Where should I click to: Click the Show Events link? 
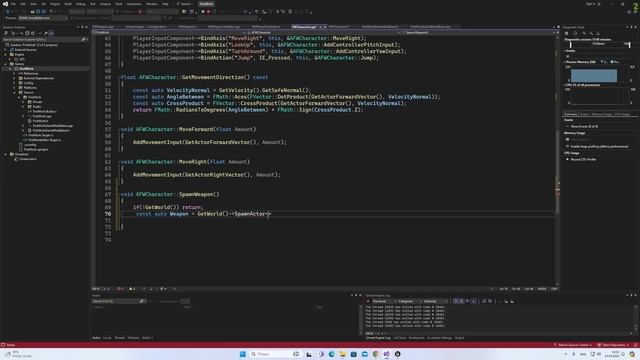click(584, 127)
